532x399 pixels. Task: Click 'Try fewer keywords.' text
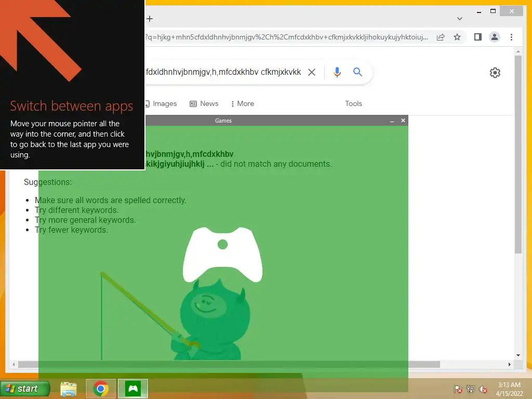71,230
